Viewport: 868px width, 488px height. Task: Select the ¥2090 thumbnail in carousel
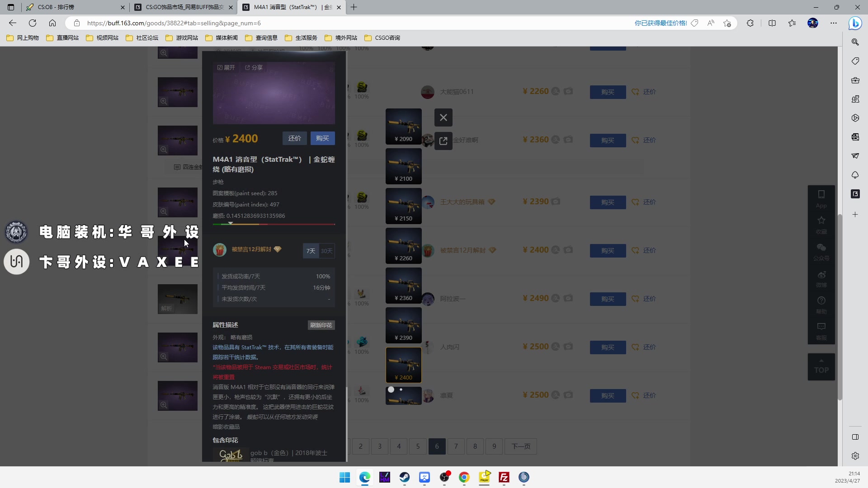403,127
